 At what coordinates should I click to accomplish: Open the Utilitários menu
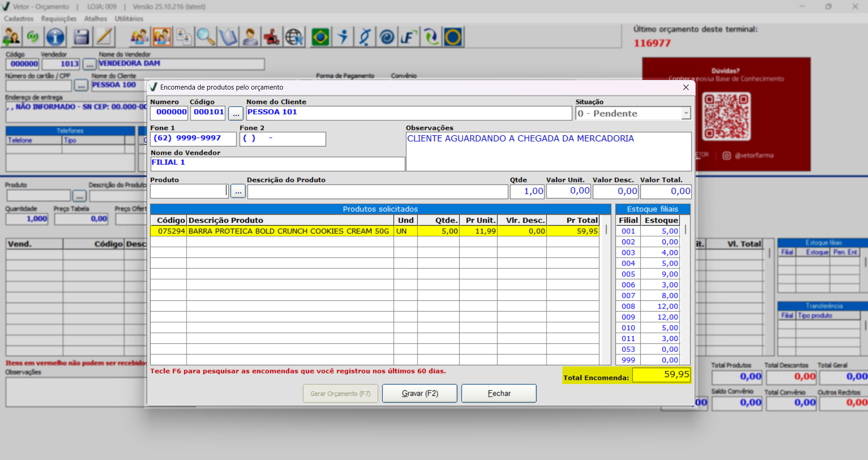[129, 19]
